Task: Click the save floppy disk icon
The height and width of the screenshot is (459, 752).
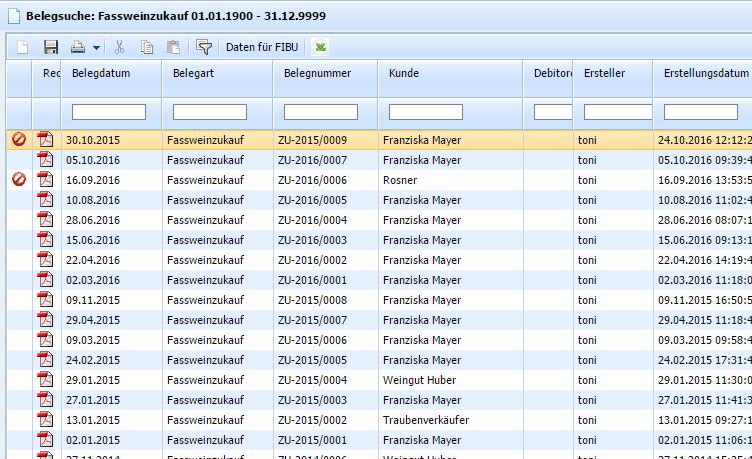Action: (51, 47)
